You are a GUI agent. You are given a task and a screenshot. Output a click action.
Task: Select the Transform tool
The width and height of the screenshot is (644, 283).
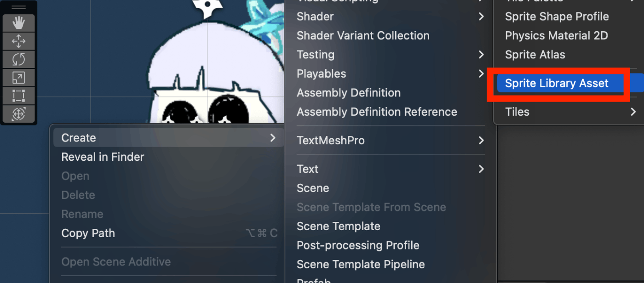click(18, 113)
